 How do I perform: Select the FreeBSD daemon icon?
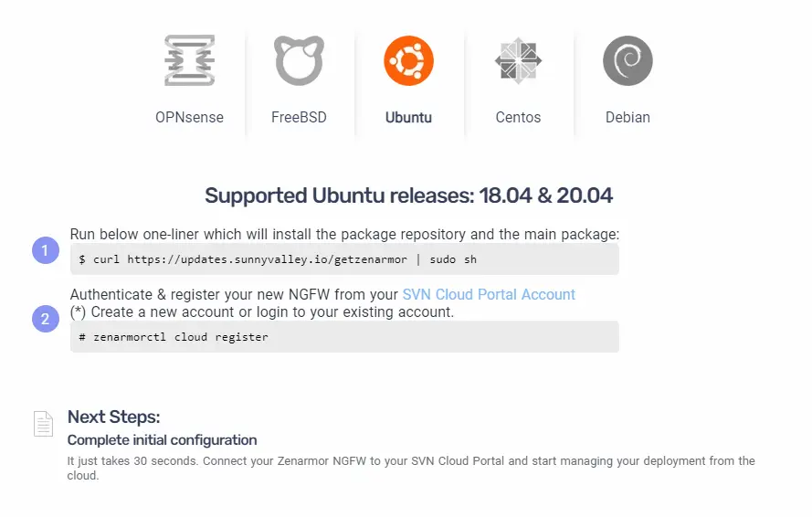tap(299, 60)
